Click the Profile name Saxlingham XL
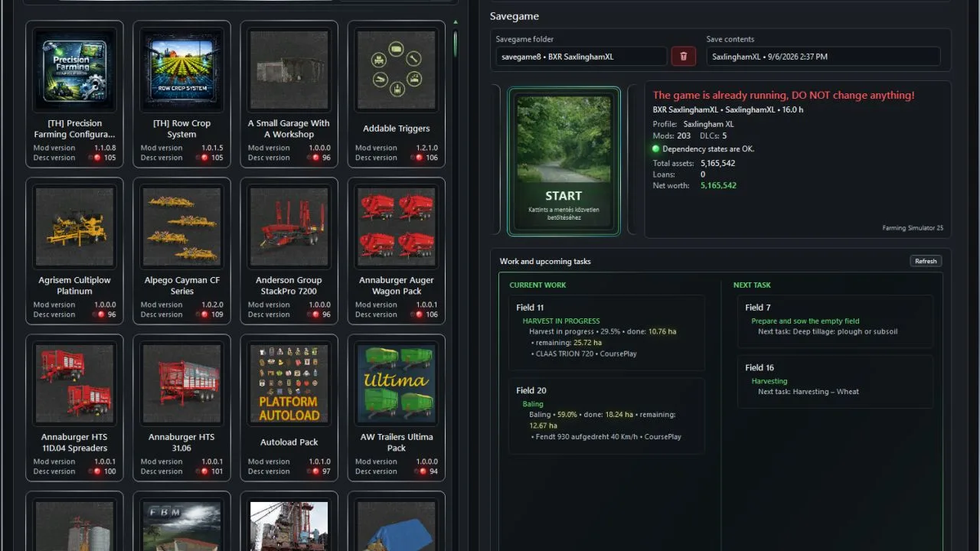This screenshot has width=980, height=551. [709, 124]
